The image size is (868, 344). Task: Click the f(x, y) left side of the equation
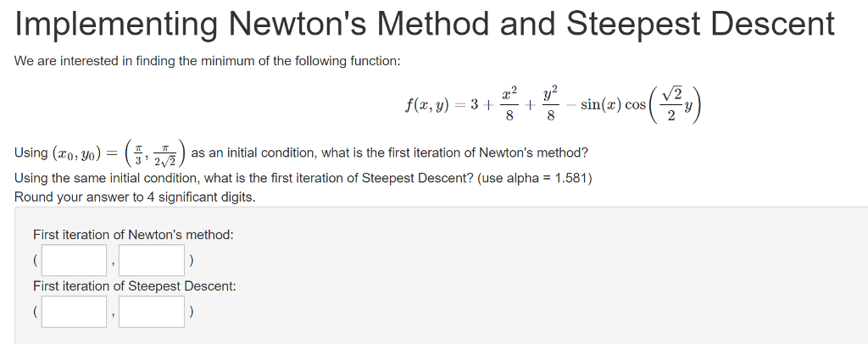[x=426, y=104]
